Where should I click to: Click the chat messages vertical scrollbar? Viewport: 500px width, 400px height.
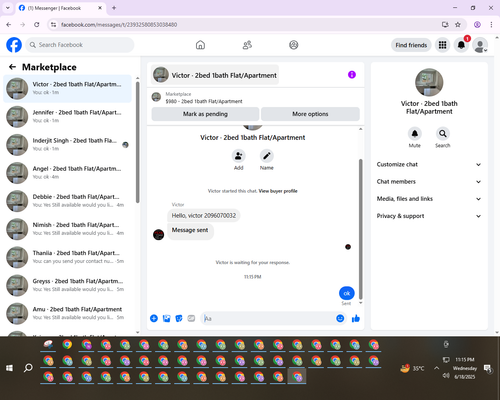tap(360, 228)
